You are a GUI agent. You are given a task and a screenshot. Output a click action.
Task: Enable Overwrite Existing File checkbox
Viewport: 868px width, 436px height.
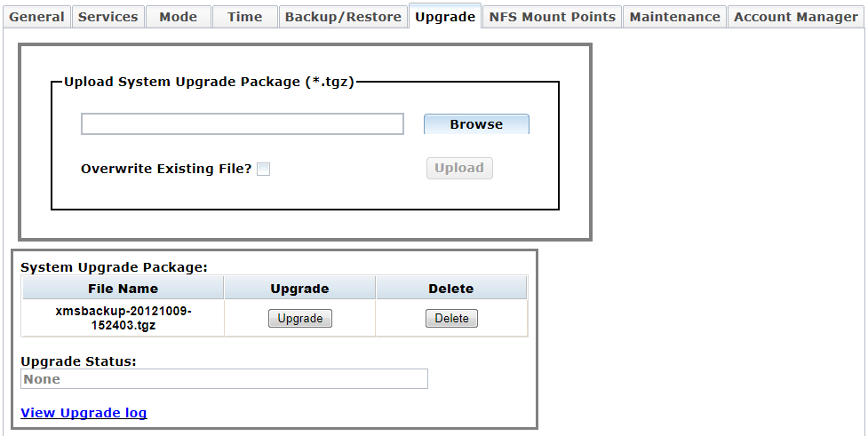[x=263, y=170]
